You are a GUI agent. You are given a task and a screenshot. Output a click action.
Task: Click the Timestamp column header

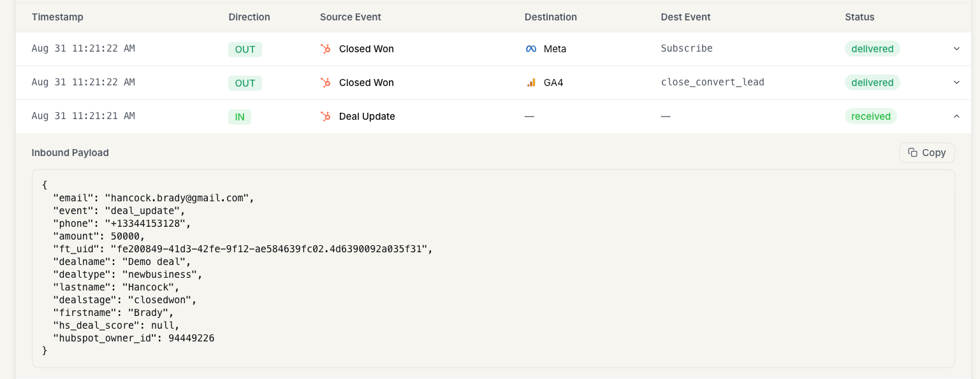(x=57, y=17)
